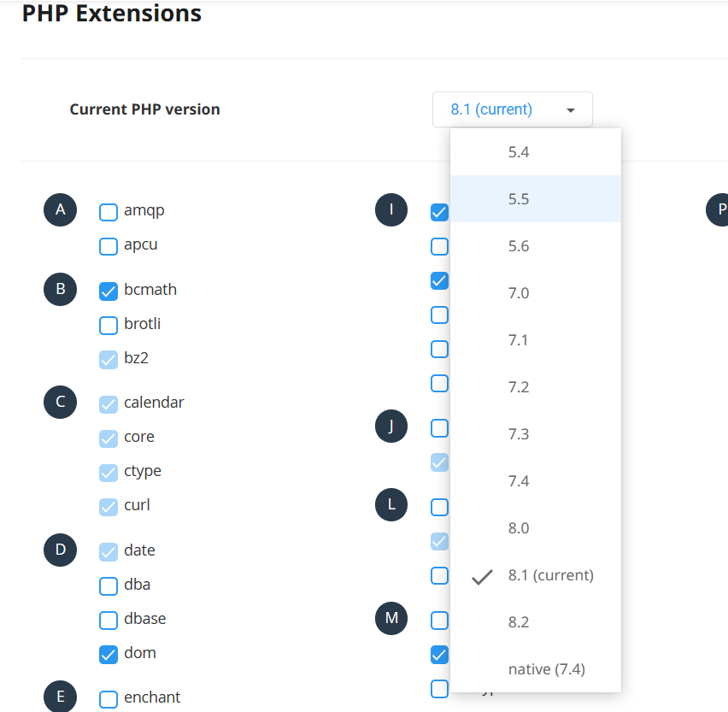Click the letter J section badge

391,426
